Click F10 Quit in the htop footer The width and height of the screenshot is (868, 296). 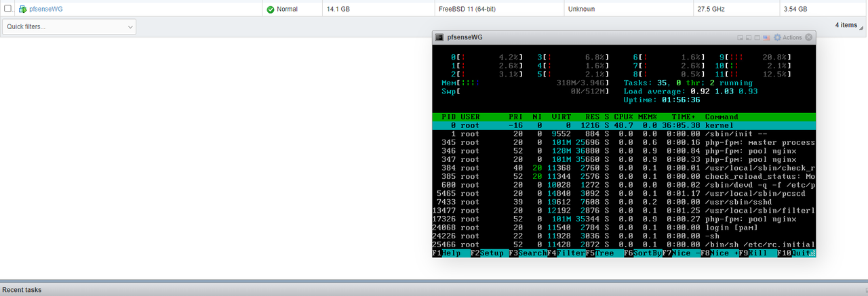[x=795, y=253]
